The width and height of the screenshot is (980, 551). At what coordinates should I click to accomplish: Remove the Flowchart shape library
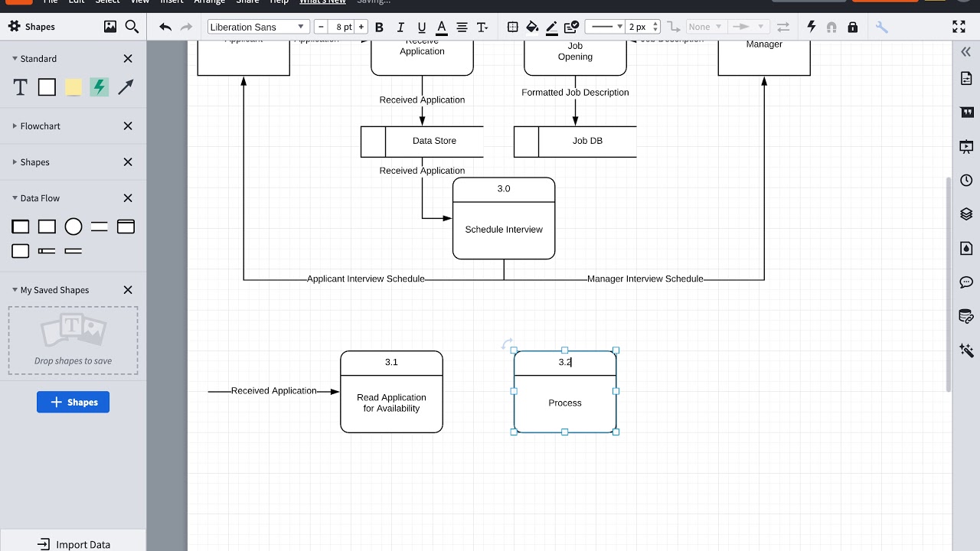(128, 126)
